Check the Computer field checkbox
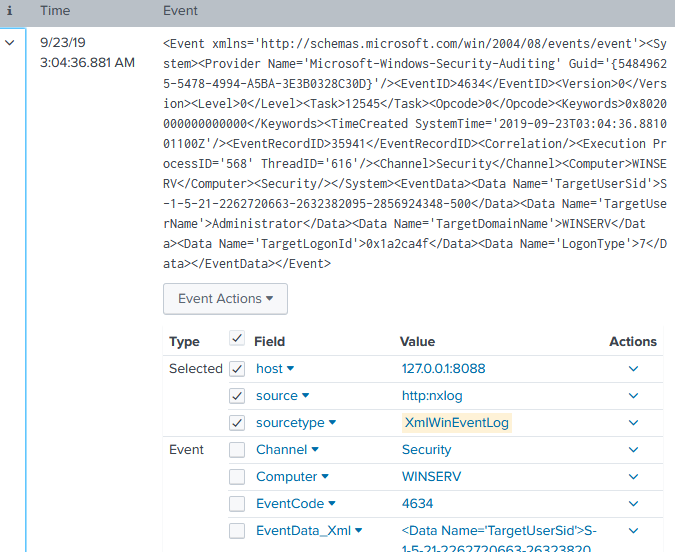The width and height of the screenshot is (675, 552). (237, 477)
